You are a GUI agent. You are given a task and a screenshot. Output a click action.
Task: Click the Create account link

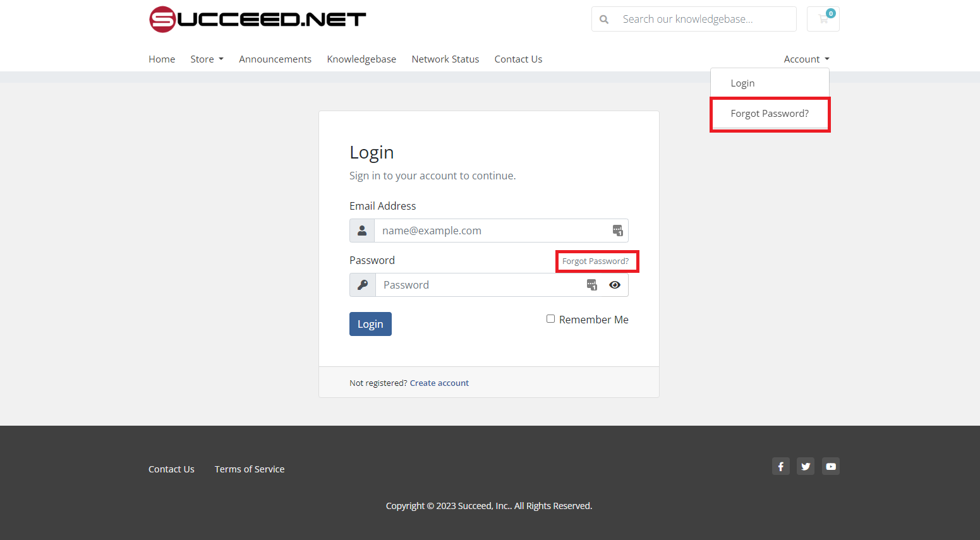pos(439,383)
